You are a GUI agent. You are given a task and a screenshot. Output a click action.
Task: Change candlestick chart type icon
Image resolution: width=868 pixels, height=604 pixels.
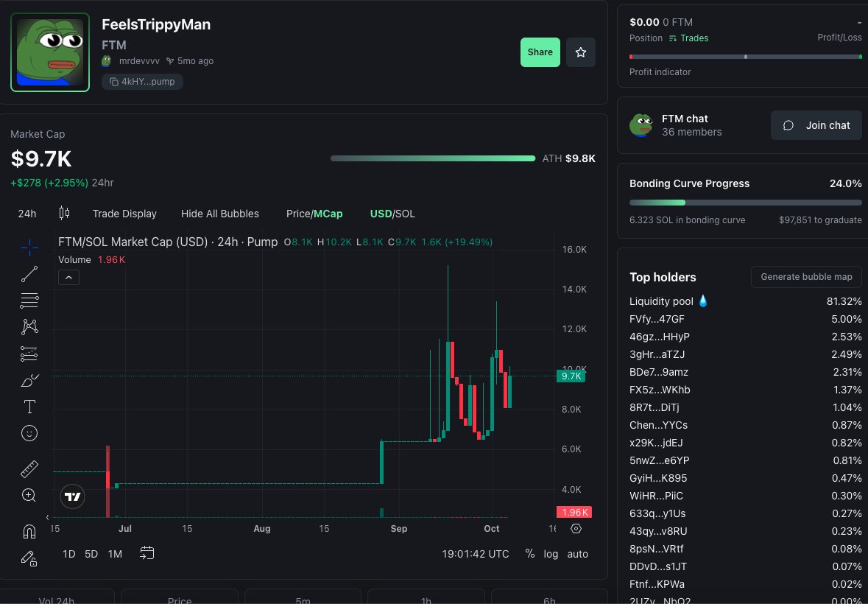click(64, 213)
